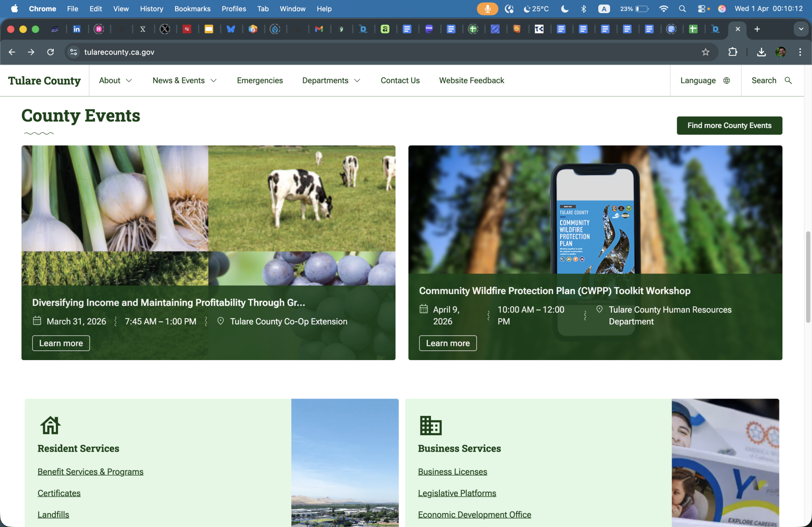The image size is (812, 527).
Task: Open the red square favicon tab
Action: 187,29
